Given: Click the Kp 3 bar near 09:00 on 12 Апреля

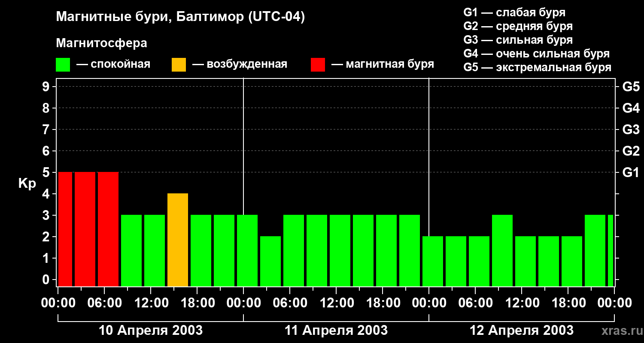Looking at the screenshot, I should tap(502, 250).
